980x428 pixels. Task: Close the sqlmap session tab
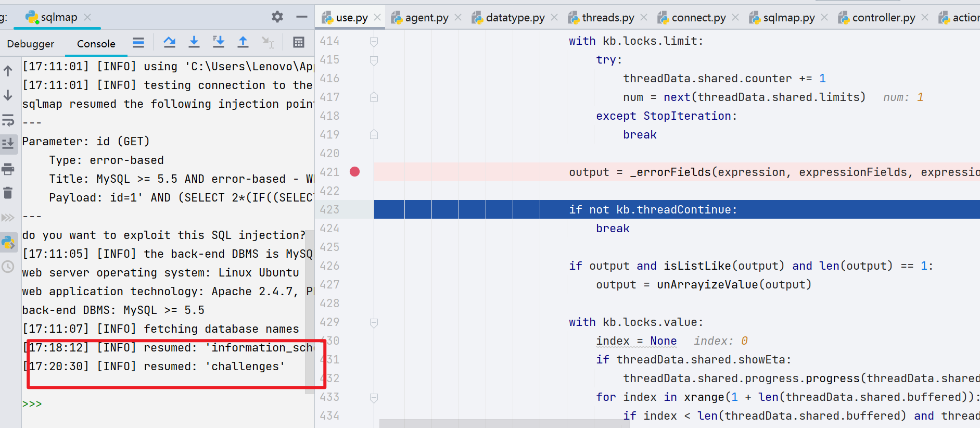(x=87, y=17)
